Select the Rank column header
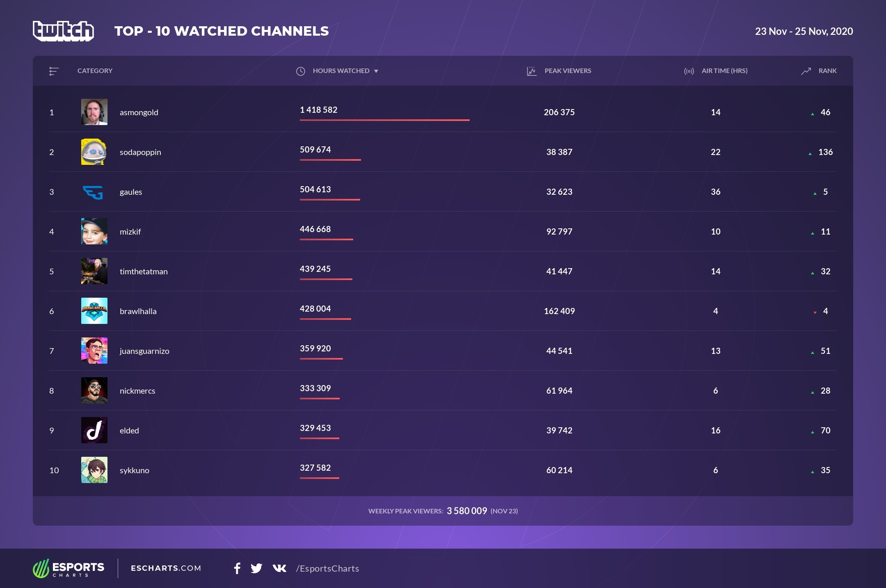This screenshot has width=886, height=588. pos(827,71)
